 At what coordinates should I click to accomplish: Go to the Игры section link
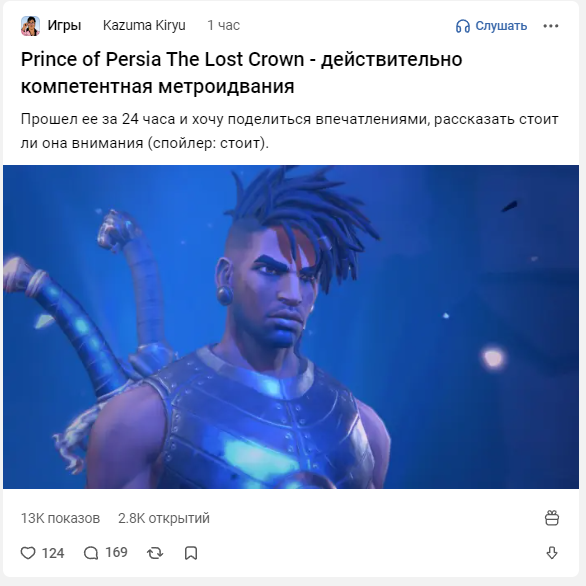point(64,26)
